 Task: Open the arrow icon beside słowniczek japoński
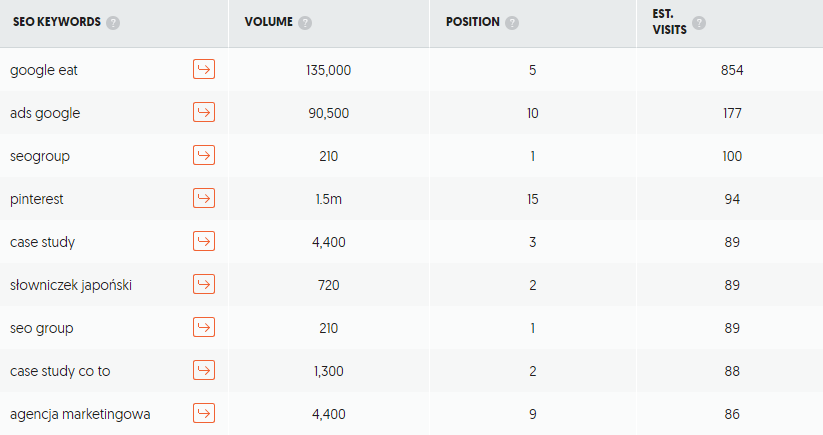pos(204,284)
